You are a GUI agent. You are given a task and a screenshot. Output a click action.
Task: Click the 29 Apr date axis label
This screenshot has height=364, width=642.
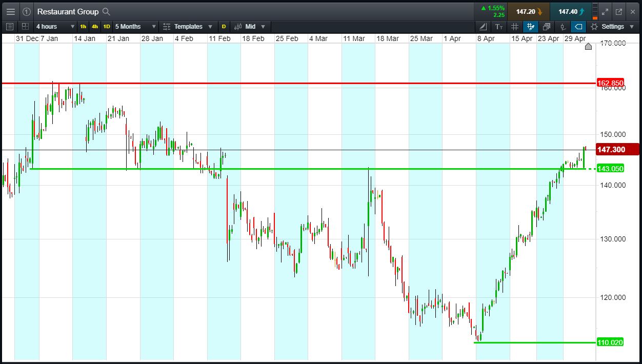(x=575, y=38)
